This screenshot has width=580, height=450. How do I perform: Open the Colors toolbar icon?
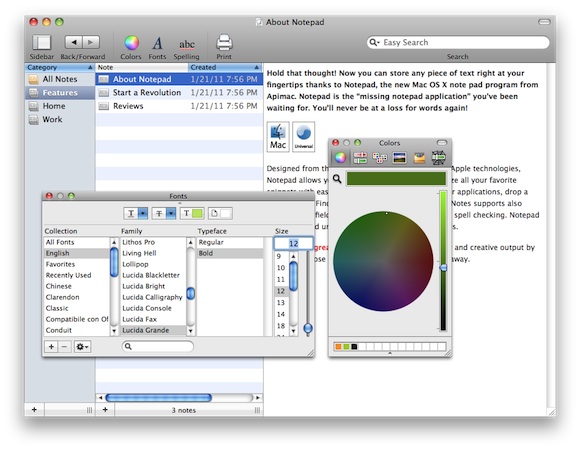[131, 43]
